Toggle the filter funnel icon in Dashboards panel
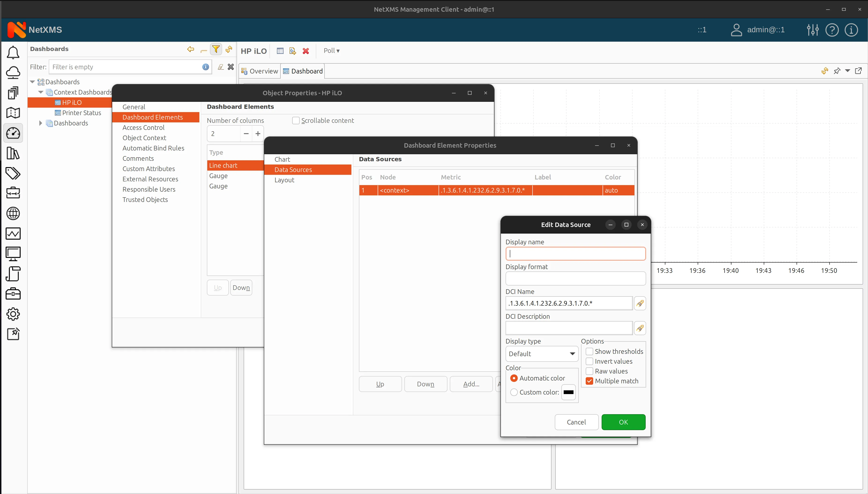The image size is (868, 494). [x=216, y=50]
